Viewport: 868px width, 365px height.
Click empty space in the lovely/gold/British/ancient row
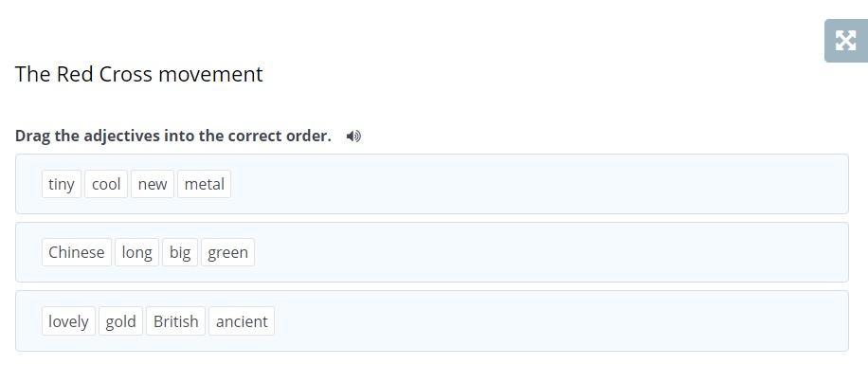coord(559,321)
